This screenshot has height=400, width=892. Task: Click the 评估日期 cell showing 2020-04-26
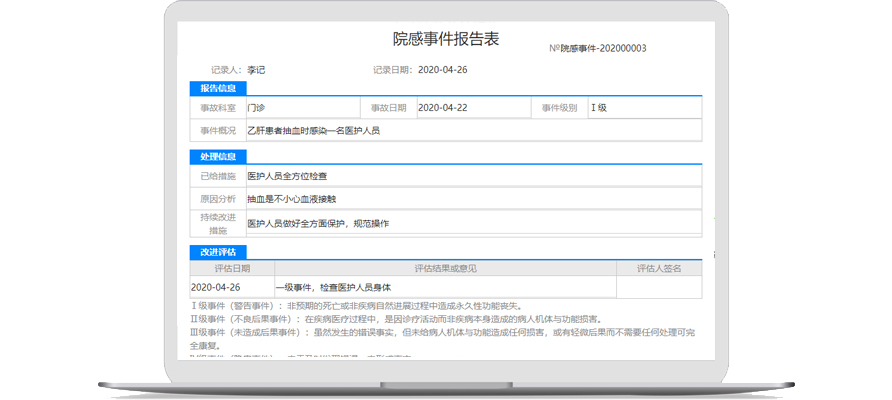pos(231,288)
